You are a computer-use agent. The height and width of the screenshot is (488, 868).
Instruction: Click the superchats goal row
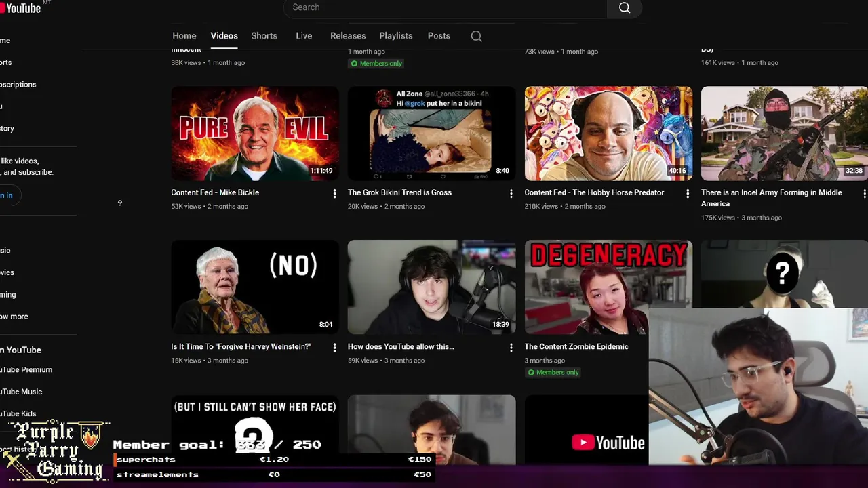274,460
